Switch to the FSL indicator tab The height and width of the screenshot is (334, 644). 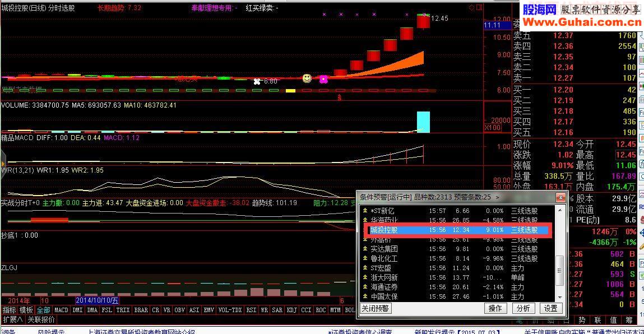[107, 310]
